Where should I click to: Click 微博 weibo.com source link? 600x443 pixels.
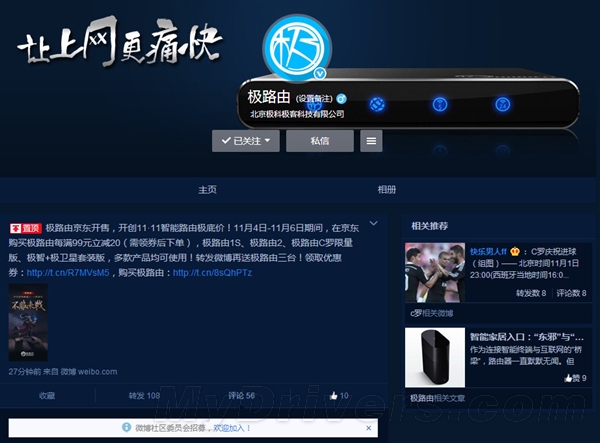pos(89,371)
